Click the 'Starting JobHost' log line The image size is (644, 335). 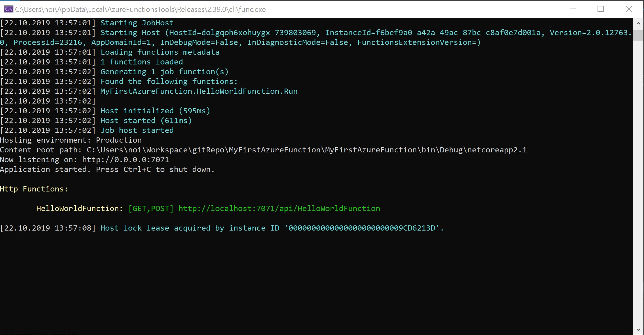tap(137, 23)
